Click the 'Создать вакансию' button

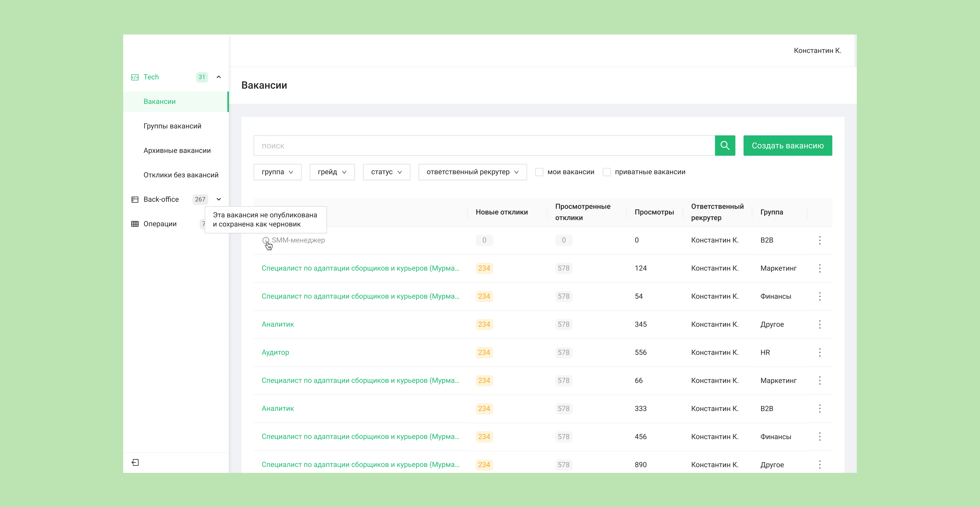pyautogui.click(x=788, y=145)
